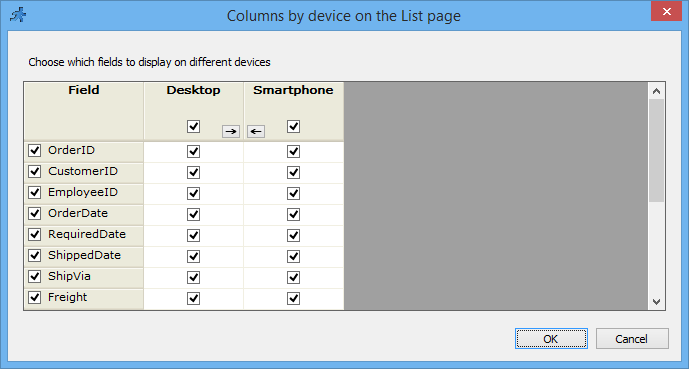Uncheck the RequiredDate field checkbox
Image resolution: width=689 pixels, height=369 pixels.
tap(34, 234)
